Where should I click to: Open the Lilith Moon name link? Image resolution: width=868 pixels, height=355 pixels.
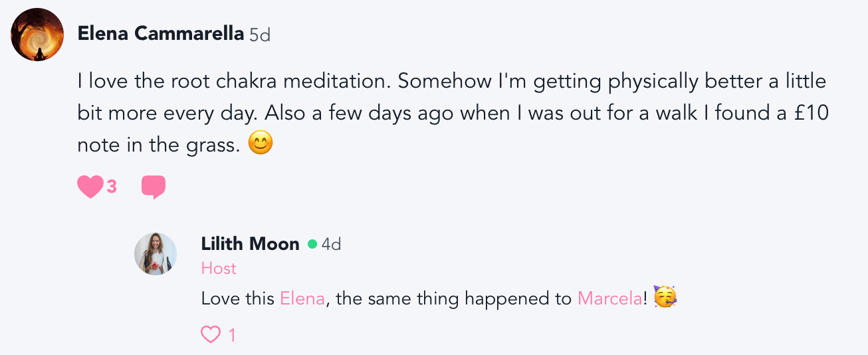coord(250,244)
